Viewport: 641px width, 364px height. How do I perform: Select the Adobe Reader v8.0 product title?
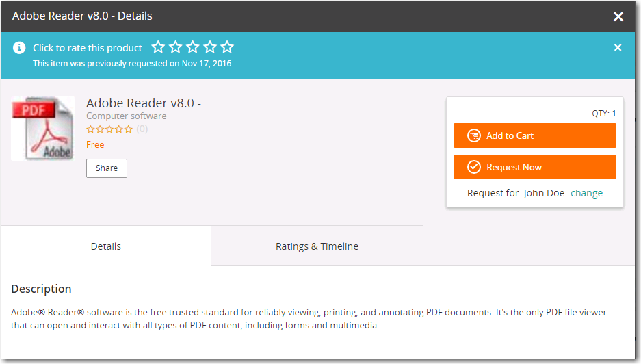point(143,103)
